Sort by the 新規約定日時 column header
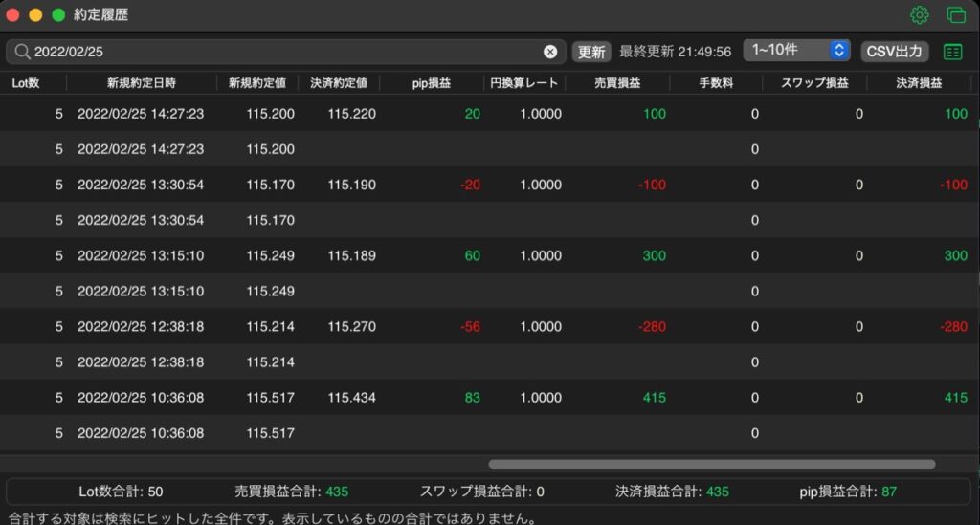The image size is (980, 525). [x=142, y=83]
